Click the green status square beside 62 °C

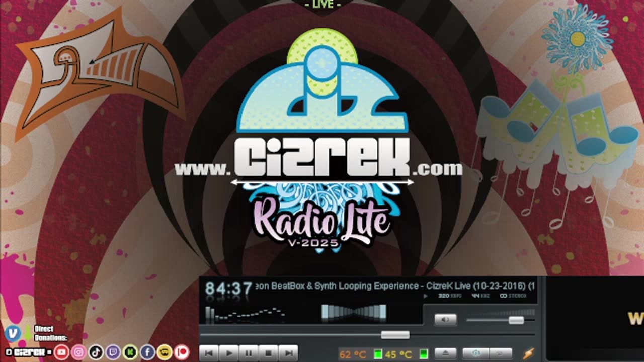tap(378, 354)
